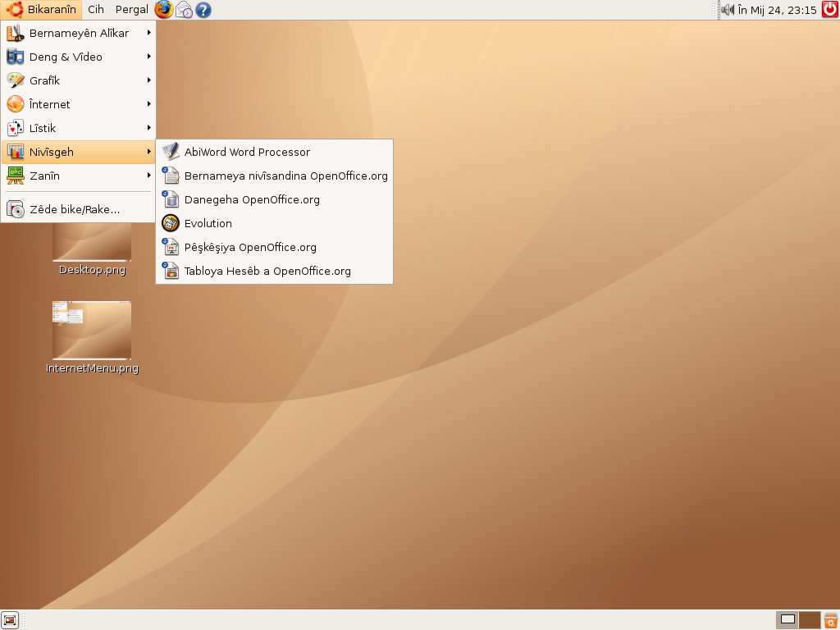Open the Deng & Vîdeo submenu
Viewport: 840px width, 630px height.
(78, 57)
